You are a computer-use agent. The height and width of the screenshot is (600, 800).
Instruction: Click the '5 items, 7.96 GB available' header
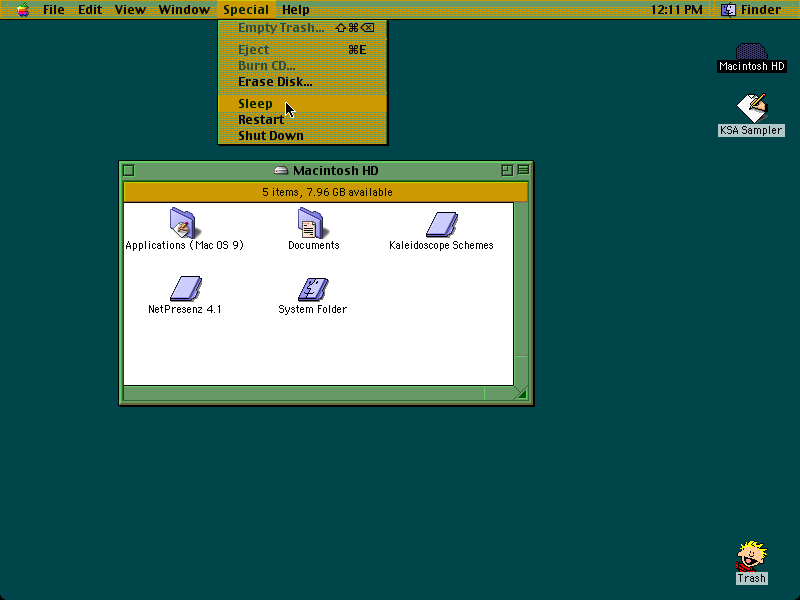point(326,192)
